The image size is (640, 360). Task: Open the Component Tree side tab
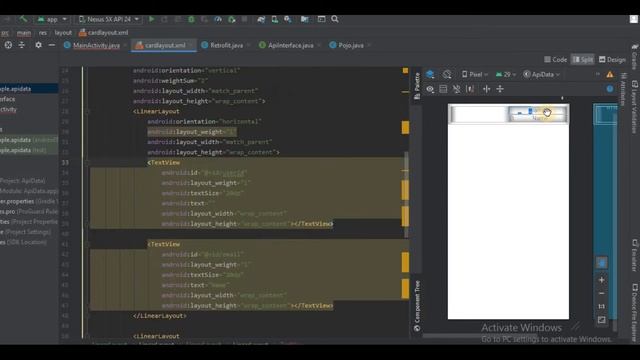point(417,305)
